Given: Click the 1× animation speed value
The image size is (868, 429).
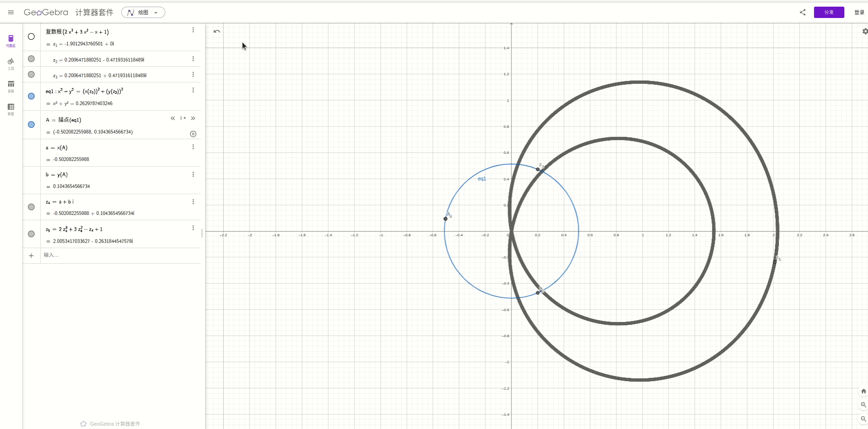Looking at the screenshot, I should coord(183,118).
